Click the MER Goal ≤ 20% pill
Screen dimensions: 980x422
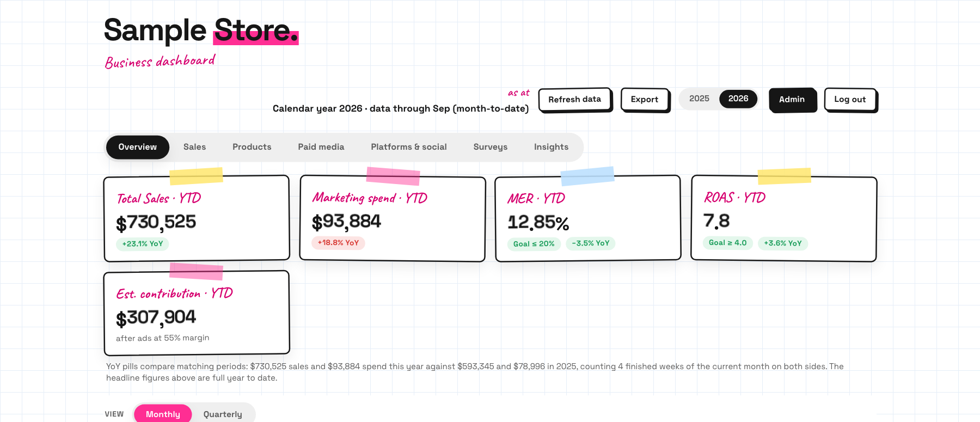(534, 243)
